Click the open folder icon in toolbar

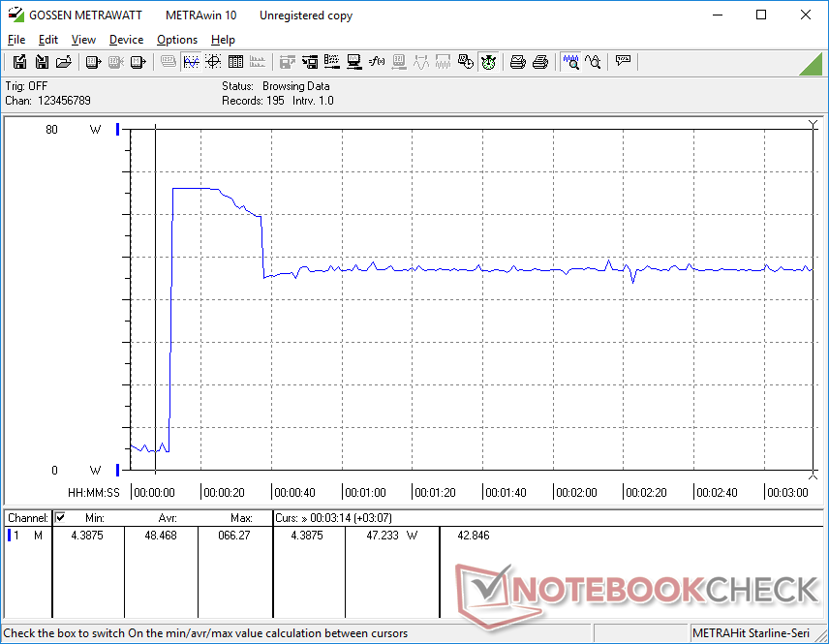[x=64, y=62]
